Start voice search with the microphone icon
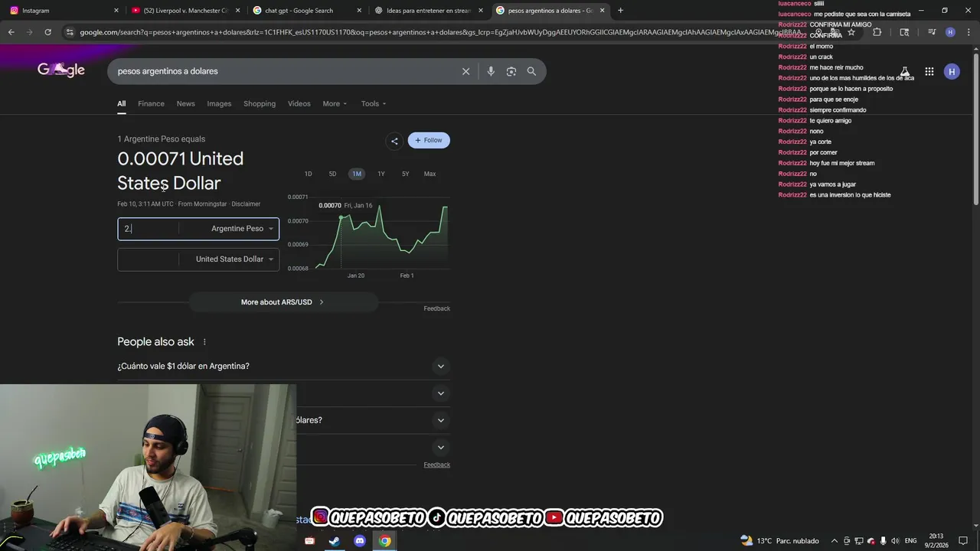Viewport: 980px width, 551px height. pos(491,71)
